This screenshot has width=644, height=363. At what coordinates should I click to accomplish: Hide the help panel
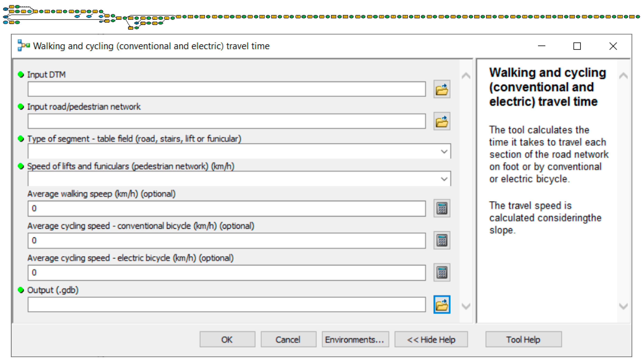click(x=431, y=340)
